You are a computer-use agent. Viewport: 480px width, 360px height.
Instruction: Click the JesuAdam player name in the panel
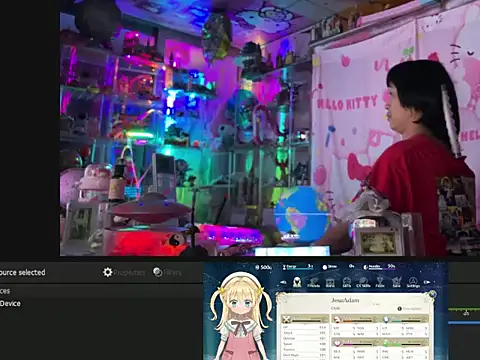coord(345,300)
